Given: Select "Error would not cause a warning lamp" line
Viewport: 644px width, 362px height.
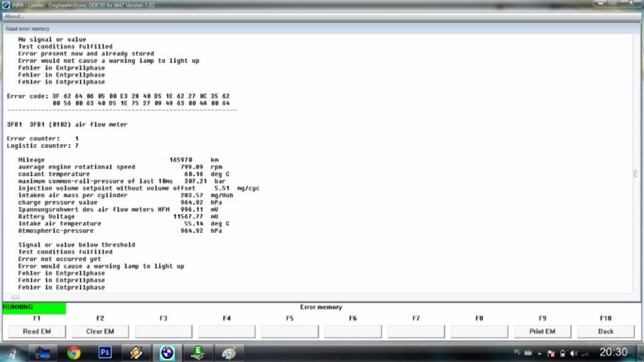Looking at the screenshot, I should [108, 60].
